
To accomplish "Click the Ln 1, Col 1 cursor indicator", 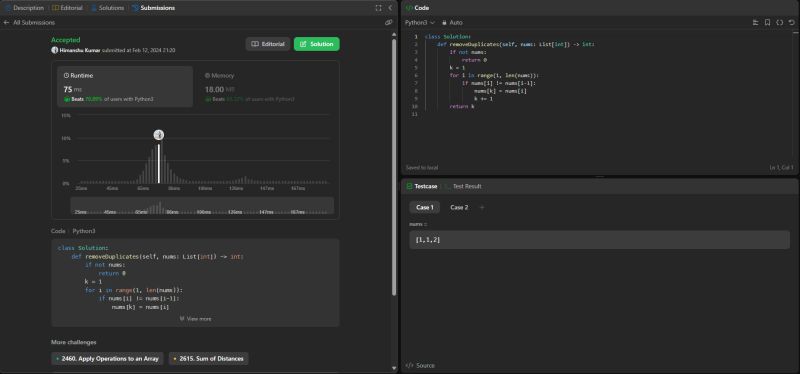I will click(x=781, y=167).
